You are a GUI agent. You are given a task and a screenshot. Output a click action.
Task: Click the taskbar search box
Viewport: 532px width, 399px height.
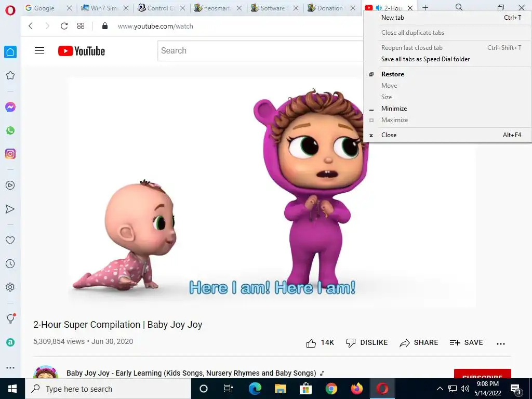click(x=108, y=389)
